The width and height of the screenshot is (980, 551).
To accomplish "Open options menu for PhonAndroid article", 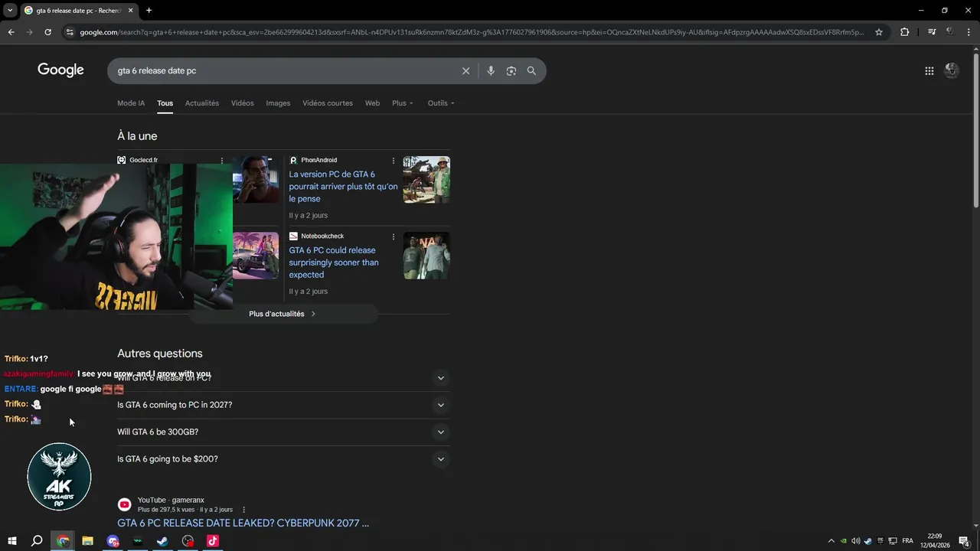I will [x=394, y=161].
